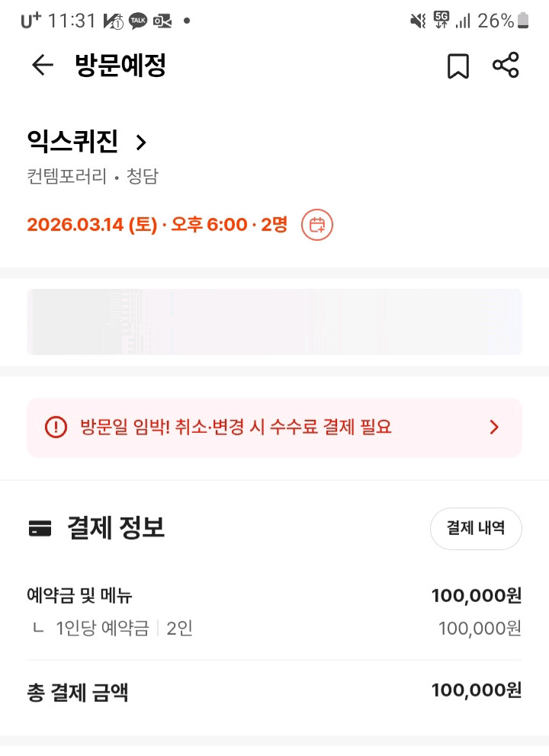Tap the 결제 정보 section heading
549x756 pixels.
[x=116, y=528]
